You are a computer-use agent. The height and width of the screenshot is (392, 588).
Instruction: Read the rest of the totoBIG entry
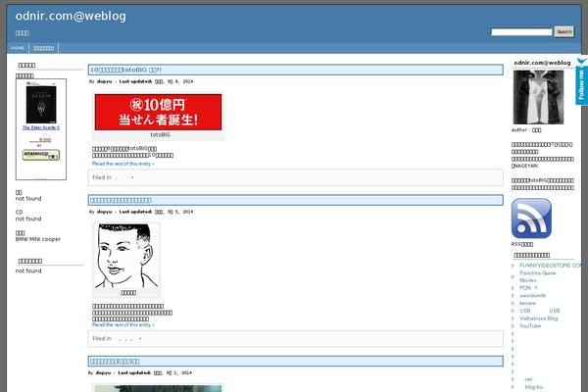[x=123, y=164]
